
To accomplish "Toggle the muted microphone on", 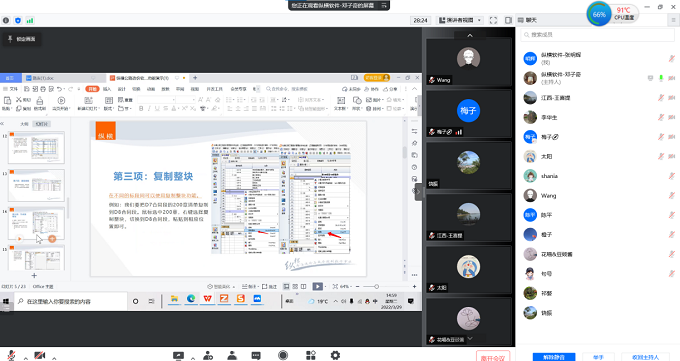I will tap(12, 356).
